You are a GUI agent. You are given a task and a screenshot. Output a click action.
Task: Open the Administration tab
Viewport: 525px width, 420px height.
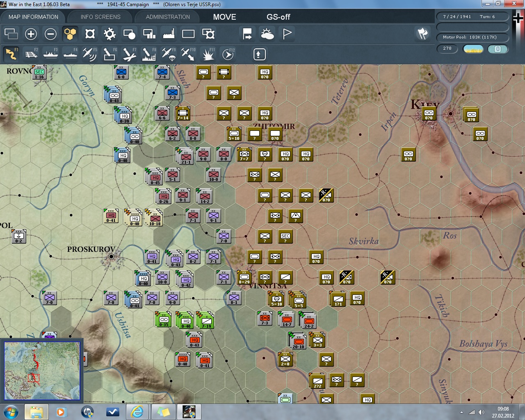(x=168, y=17)
